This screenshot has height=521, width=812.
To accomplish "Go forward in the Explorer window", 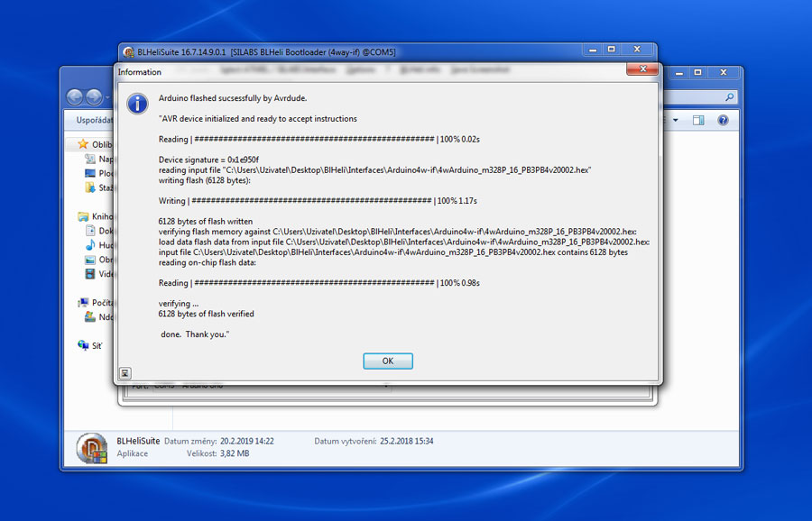I will tap(94, 96).
